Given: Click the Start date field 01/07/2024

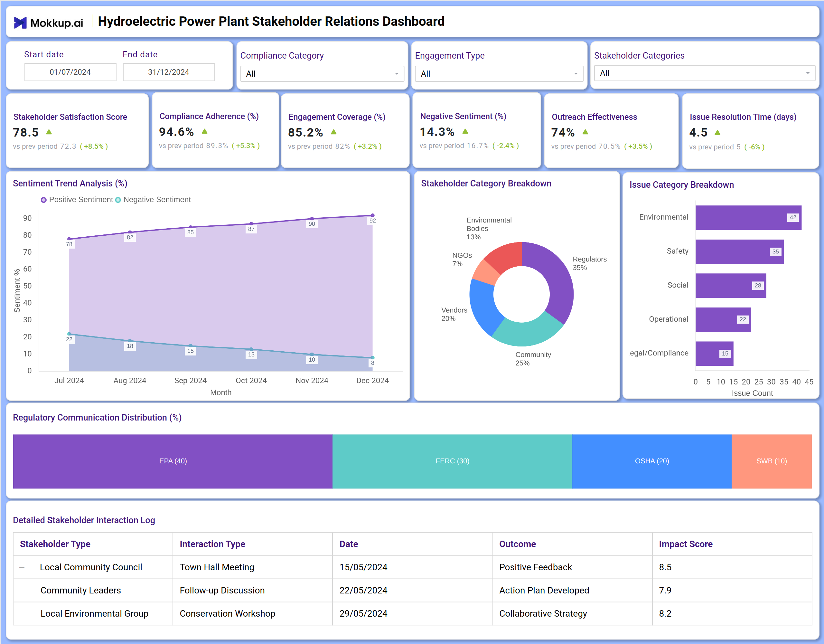Looking at the screenshot, I should pyautogui.click(x=70, y=72).
